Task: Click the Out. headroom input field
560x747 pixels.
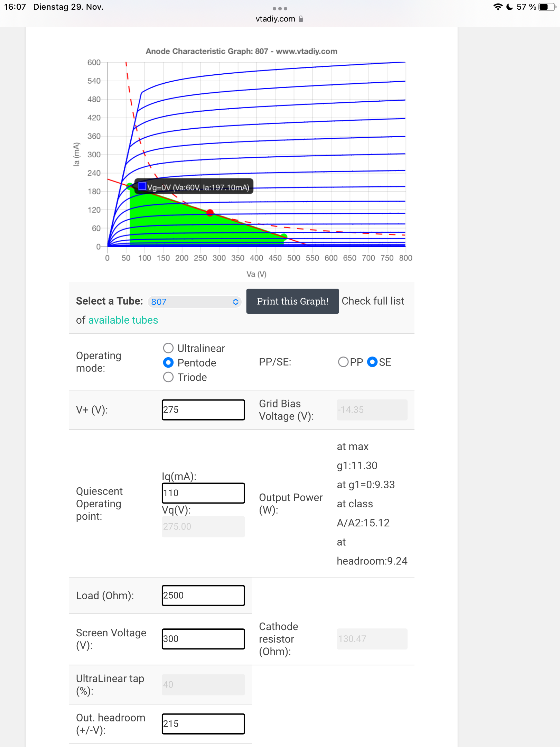Action: [203, 724]
